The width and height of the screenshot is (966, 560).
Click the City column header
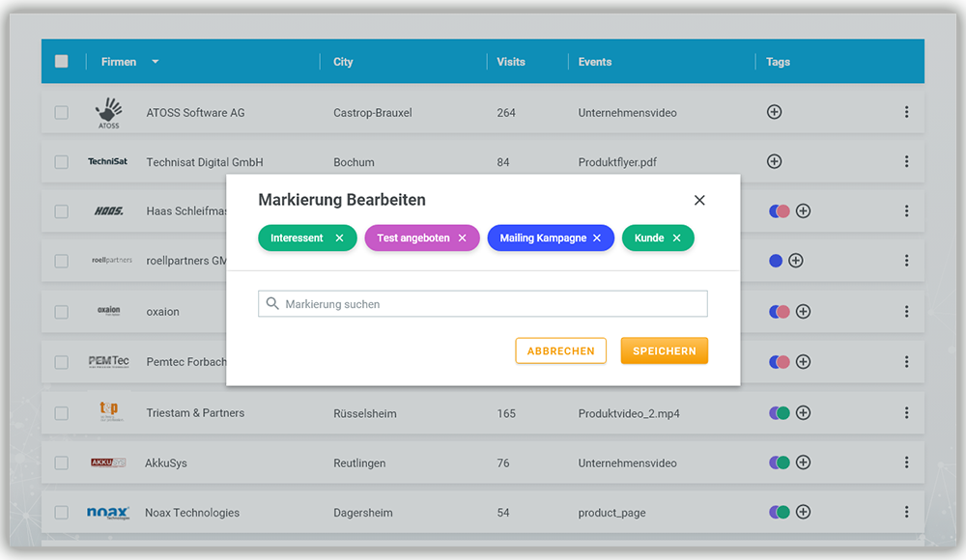click(343, 62)
